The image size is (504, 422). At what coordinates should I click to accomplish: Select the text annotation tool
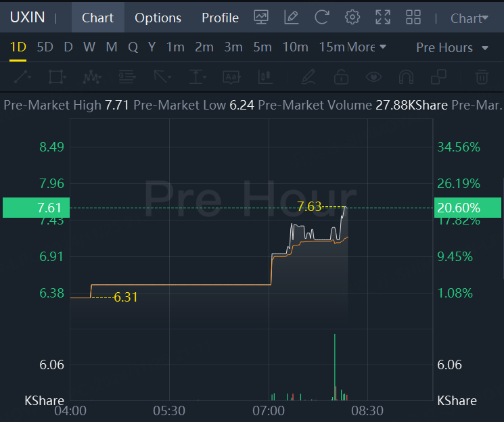click(232, 77)
